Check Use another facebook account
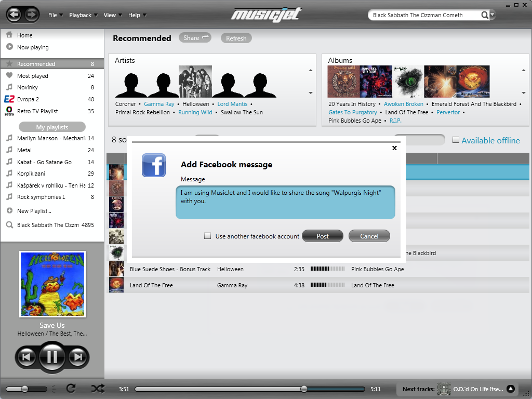The height and width of the screenshot is (399, 532). tap(208, 236)
